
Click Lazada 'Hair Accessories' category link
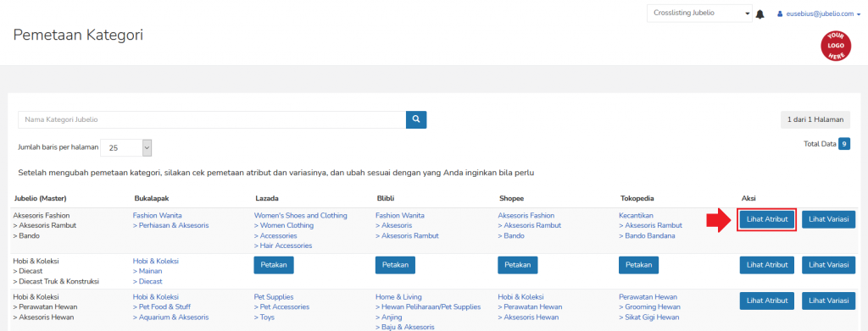pos(283,245)
